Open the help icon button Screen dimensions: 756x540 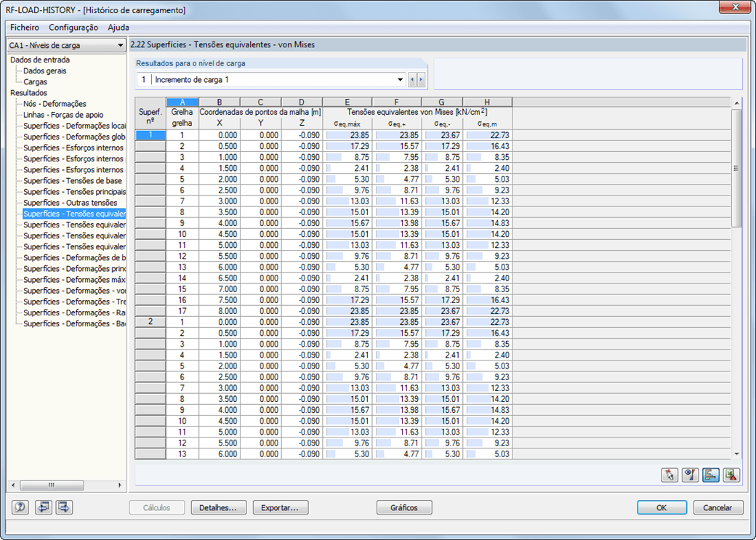(x=20, y=507)
